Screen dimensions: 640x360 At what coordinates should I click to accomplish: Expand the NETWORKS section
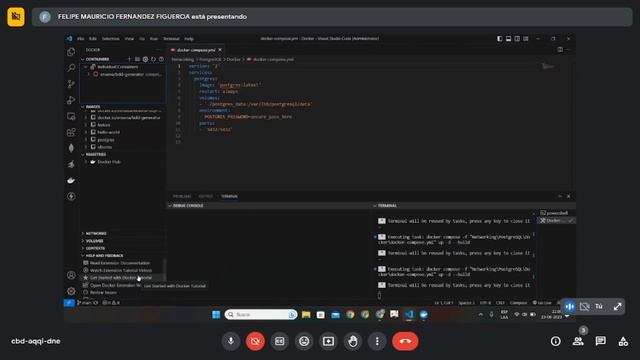(96, 233)
